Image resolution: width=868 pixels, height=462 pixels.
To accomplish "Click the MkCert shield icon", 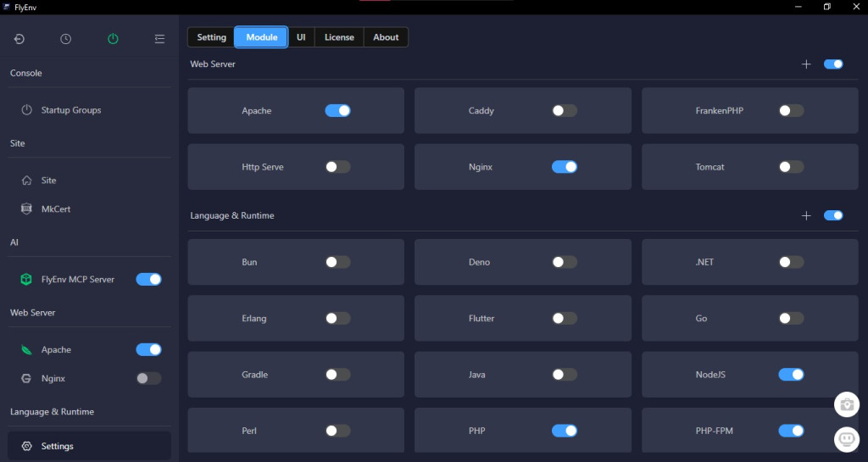I will coord(26,209).
